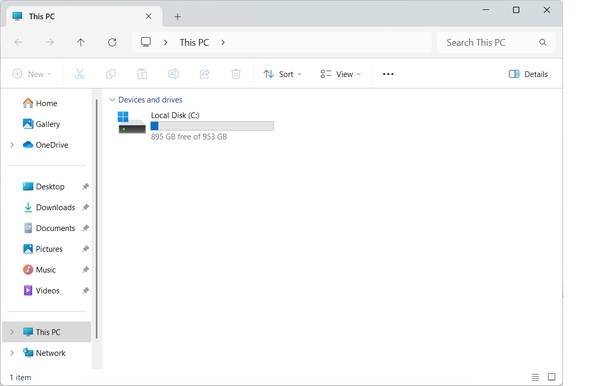
Task: Open Gallery in the navigation pane
Action: [x=41, y=124]
